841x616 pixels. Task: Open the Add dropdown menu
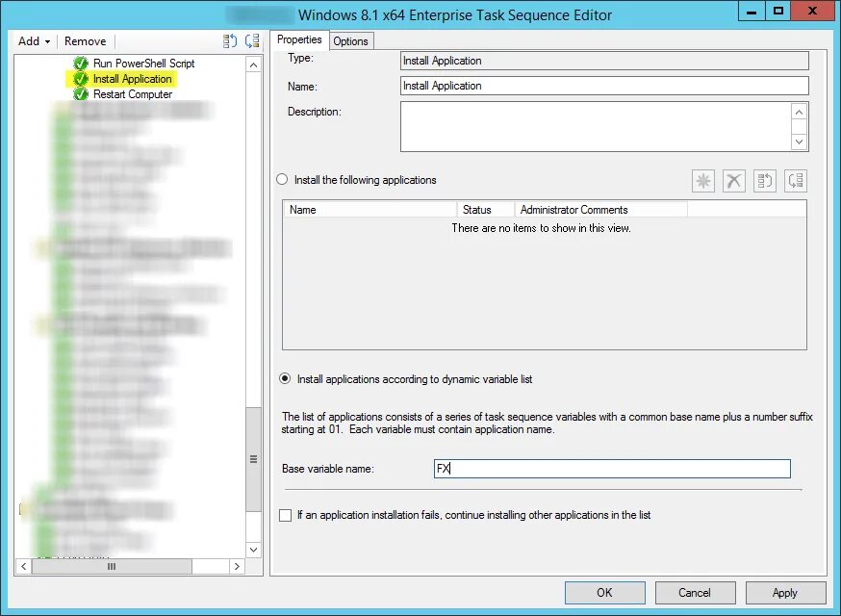[x=34, y=41]
